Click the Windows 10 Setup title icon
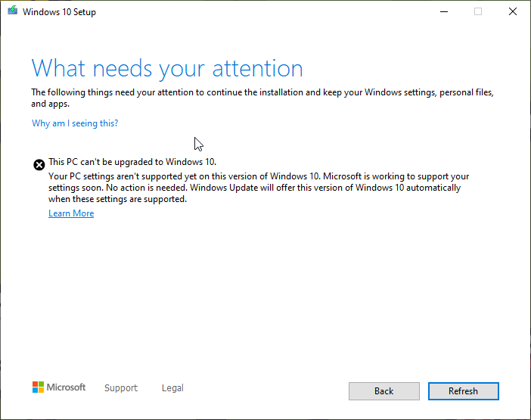The width and height of the screenshot is (531, 420). pyautogui.click(x=13, y=11)
